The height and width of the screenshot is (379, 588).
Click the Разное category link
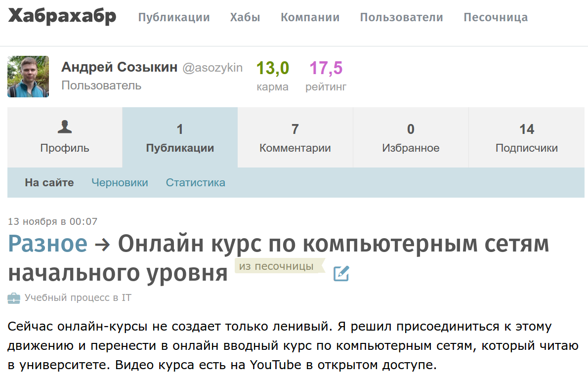pos(48,243)
